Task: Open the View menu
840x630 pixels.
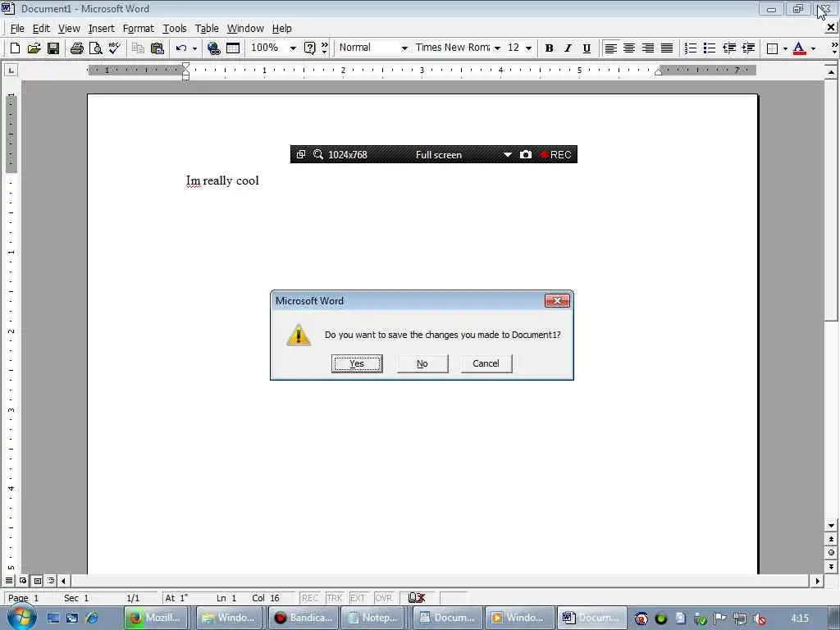Action: tap(69, 29)
